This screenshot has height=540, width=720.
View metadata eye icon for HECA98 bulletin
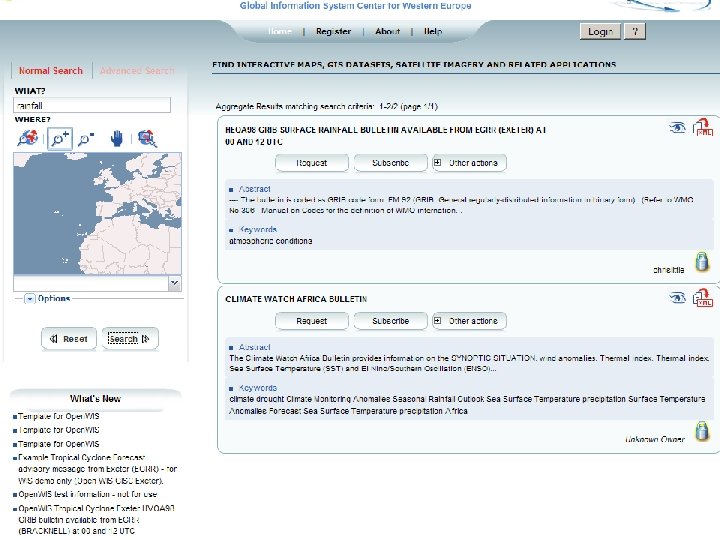point(677,128)
